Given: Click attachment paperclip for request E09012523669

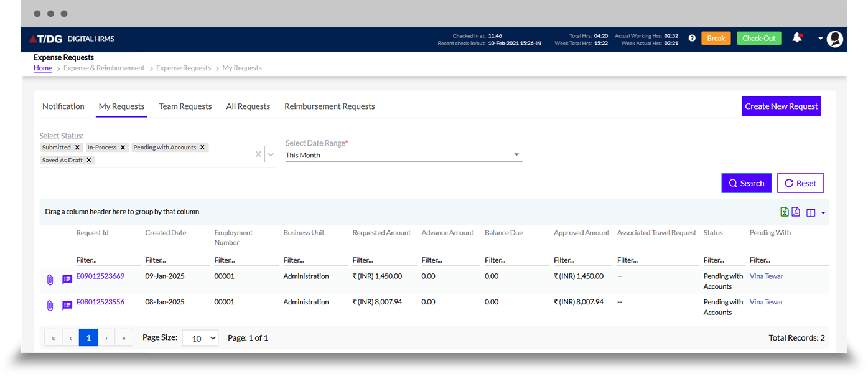Looking at the screenshot, I should 50,280.
